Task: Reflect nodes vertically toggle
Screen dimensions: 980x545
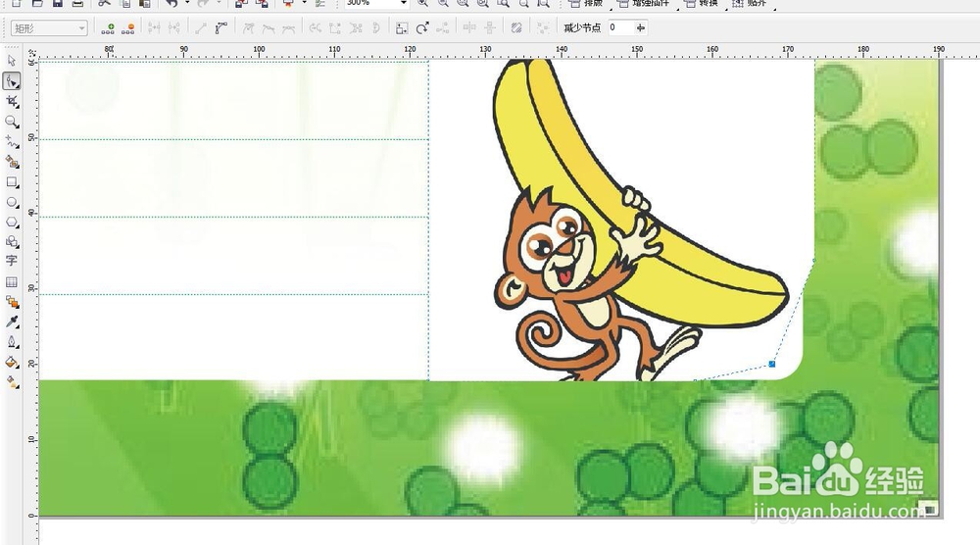Action: tap(489, 28)
